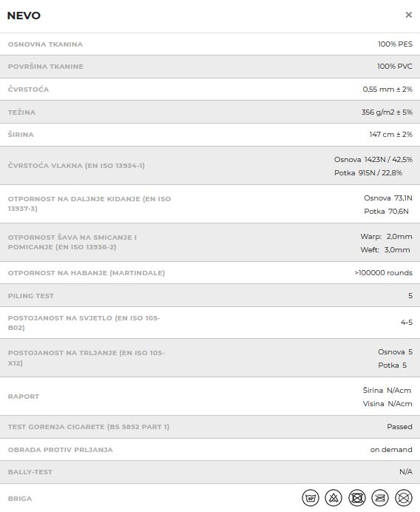The height and width of the screenshot is (512, 420).
Task: Click the BRIGA care row label
Action: [x=20, y=499]
